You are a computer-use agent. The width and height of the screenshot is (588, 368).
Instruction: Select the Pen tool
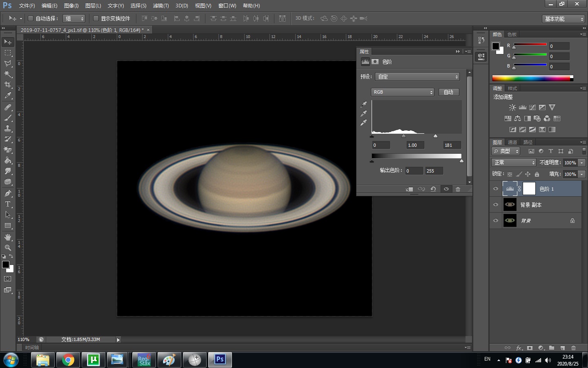click(x=8, y=193)
